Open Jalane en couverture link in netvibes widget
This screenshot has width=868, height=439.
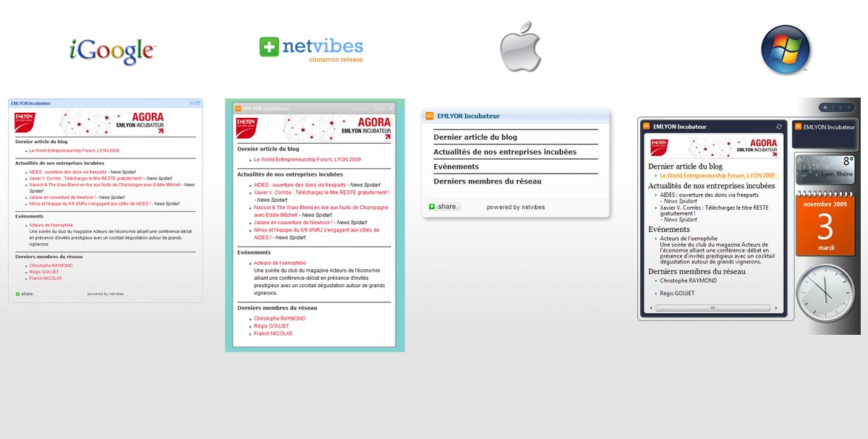[x=294, y=223]
